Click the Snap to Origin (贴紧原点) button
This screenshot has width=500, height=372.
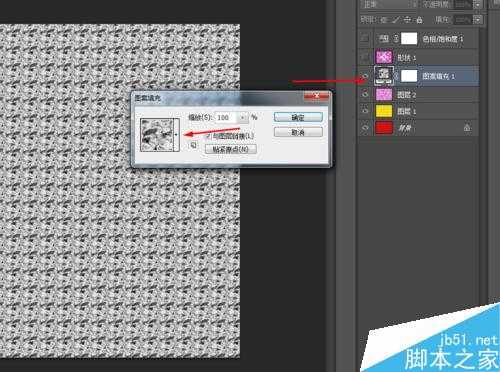231,149
